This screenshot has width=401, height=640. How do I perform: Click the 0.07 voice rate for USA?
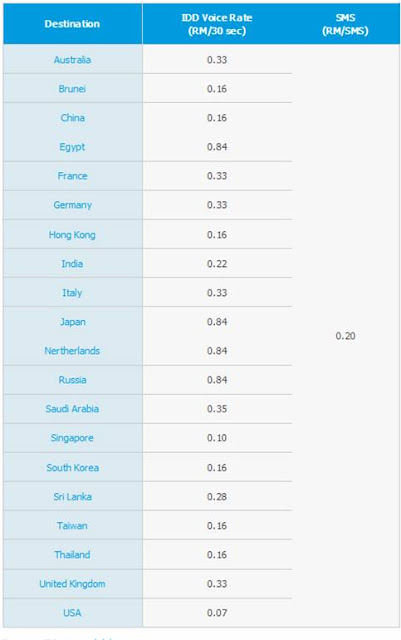tap(217, 613)
